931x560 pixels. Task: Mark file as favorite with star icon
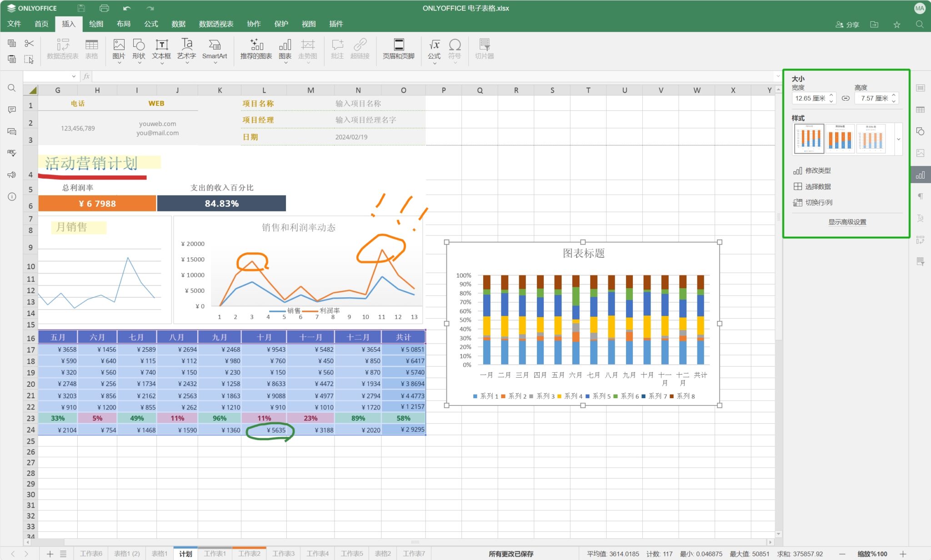pyautogui.click(x=896, y=25)
